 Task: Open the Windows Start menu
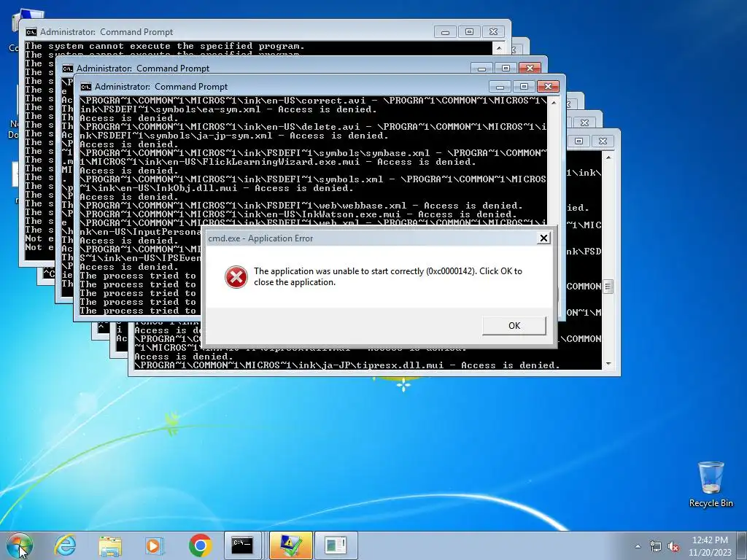pos(20,545)
